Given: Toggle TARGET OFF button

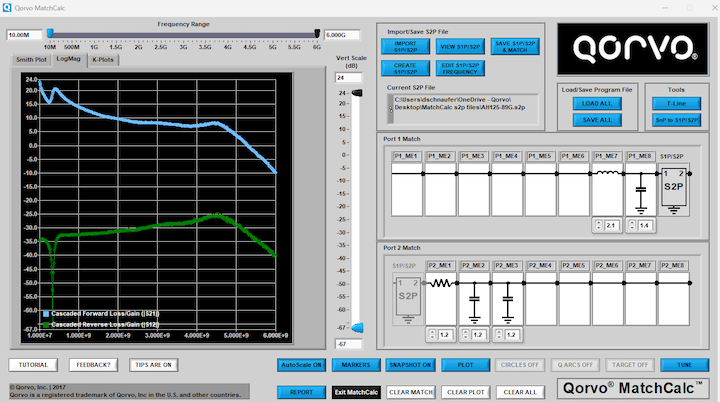Looking at the screenshot, I should pyautogui.click(x=630, y=365).
